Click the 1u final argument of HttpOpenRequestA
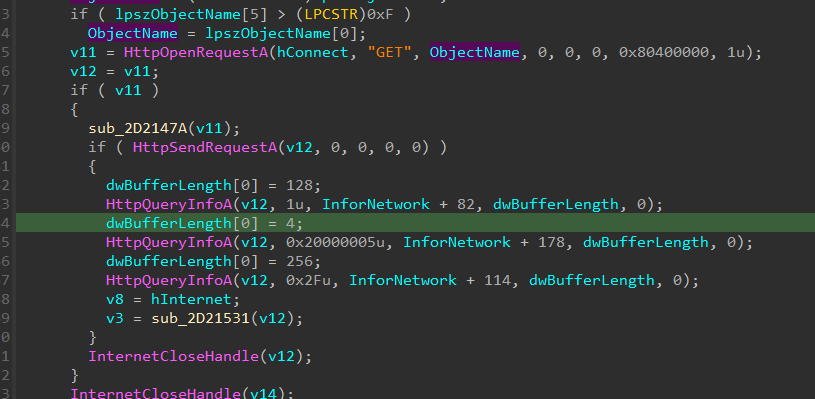Image resolution: width=815 pixels, height=399 pixels. pos(735,52)
